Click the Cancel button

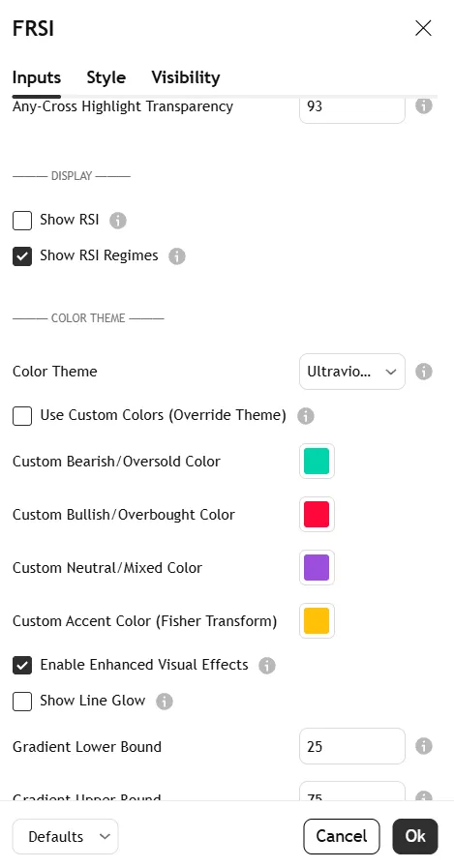[x=342, y=836]
